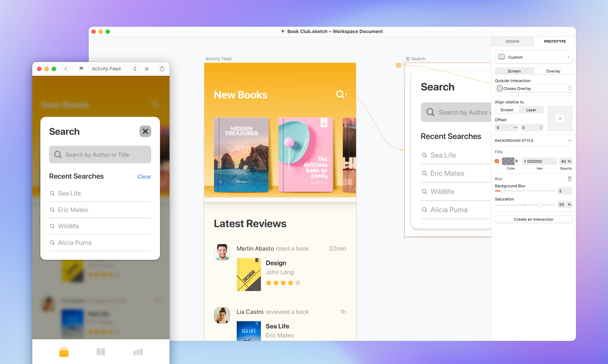Switch to the Design tab

[512, 41]
